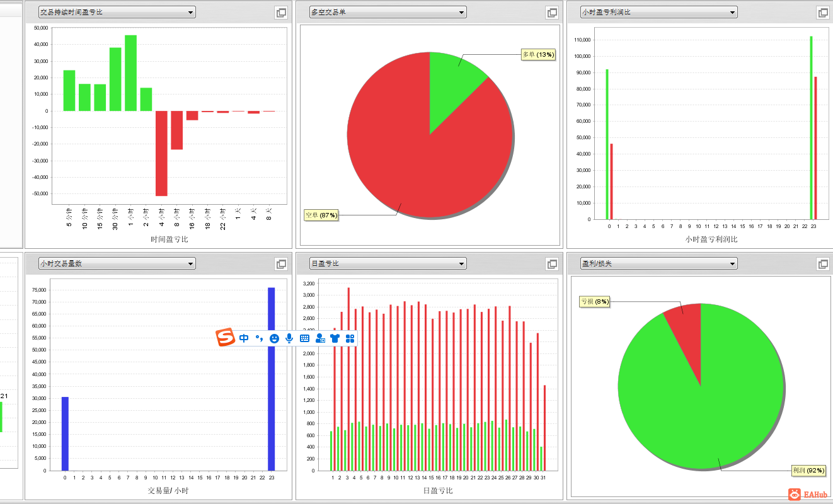Click the user account icon on IME bar
The image size is (833, 504).
[x=320, y=338]
